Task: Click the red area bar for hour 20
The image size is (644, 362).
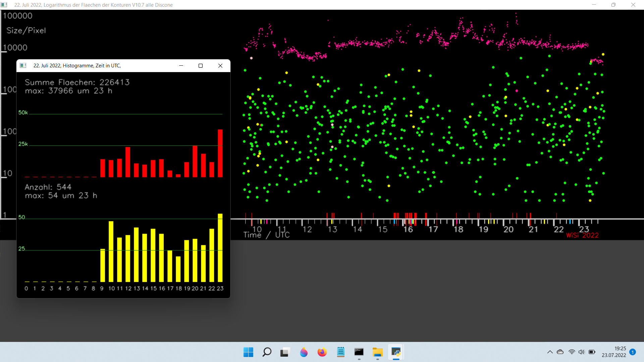Action: (195, 161)
